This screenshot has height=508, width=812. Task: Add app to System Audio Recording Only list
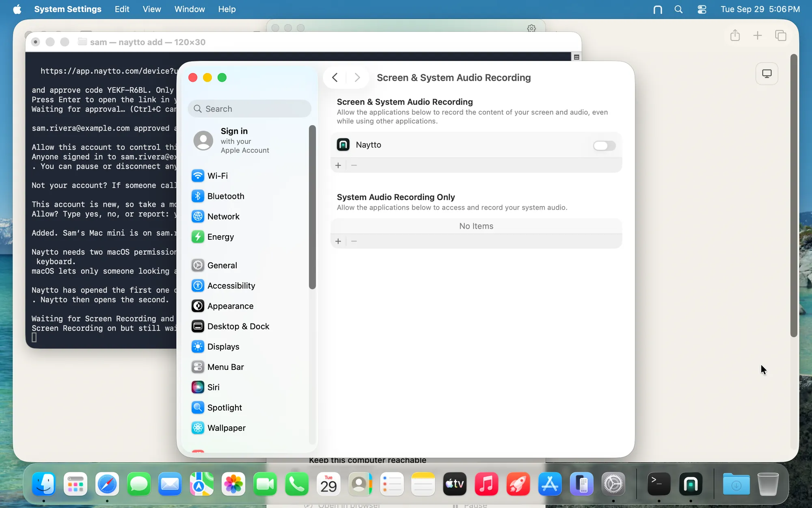[338, 241]
